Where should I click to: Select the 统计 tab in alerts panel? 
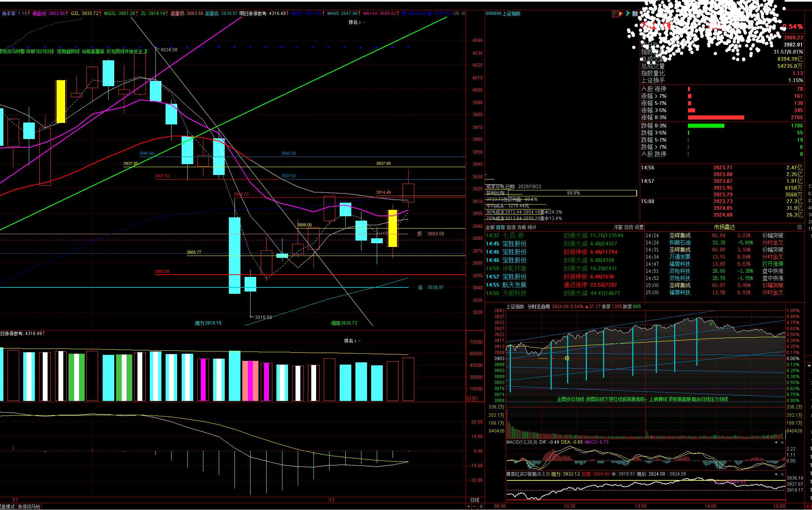click(532, 227)
